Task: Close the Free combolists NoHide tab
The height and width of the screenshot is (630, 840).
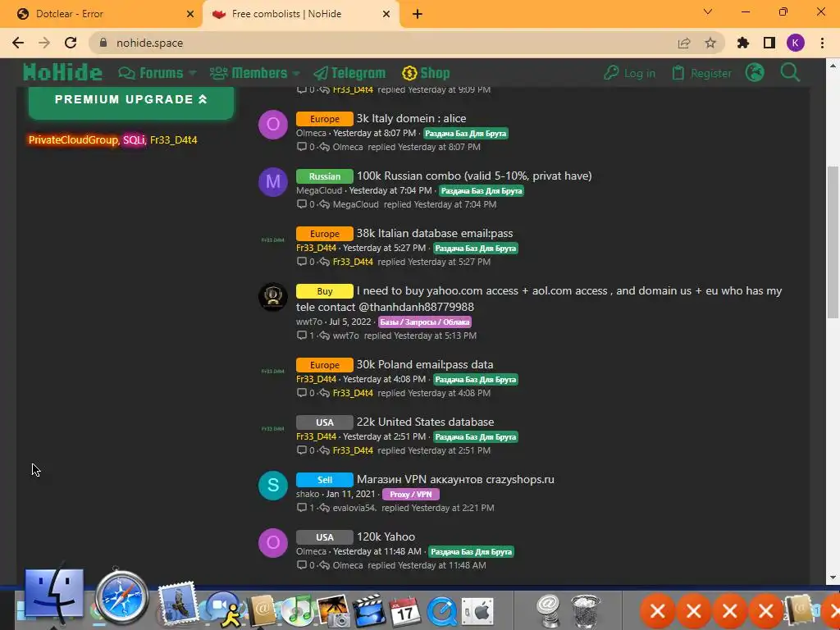Action: pyautogui.click(x=386, y=14)
